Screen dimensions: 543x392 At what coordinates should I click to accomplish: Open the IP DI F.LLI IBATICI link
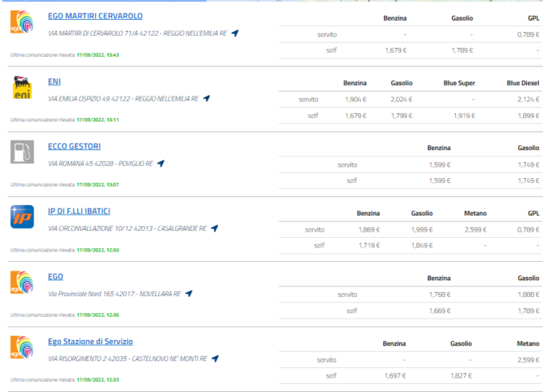(x=79, y=212)
